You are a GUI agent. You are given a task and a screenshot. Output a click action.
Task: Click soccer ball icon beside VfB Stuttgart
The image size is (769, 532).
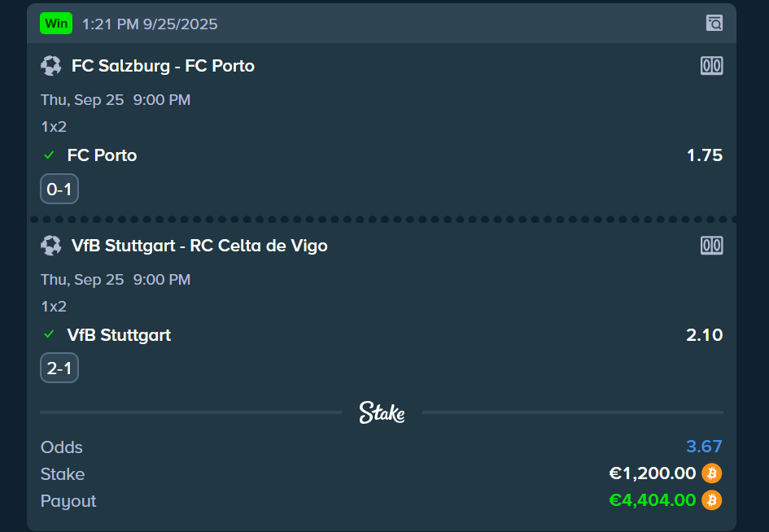[51, 246]
